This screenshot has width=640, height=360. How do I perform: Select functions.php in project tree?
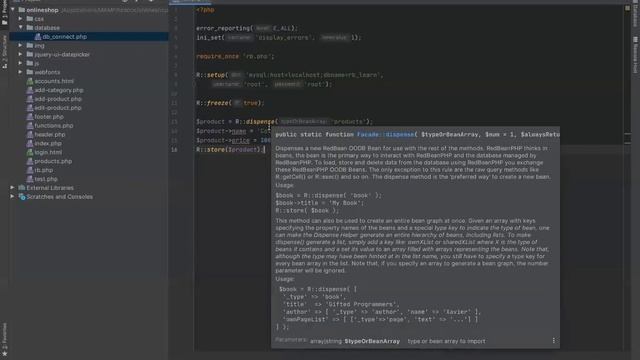point(54,126)
